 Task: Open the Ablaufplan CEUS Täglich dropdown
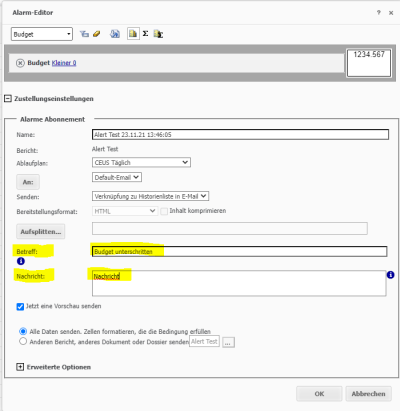tap(141, 162)
